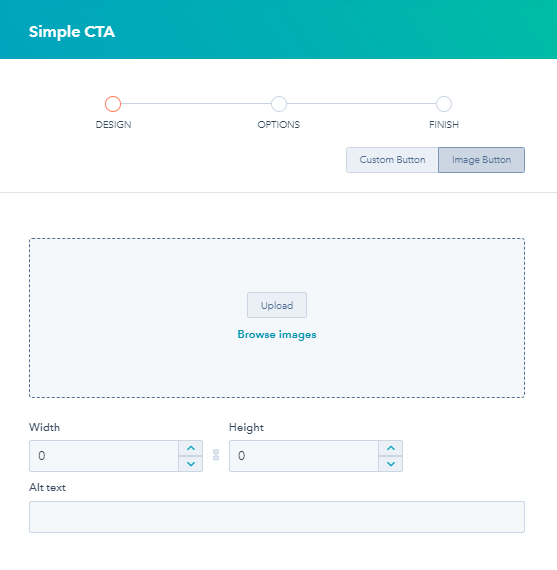Focus the Height input field
This screenshot has height=570, width=557.
click(304, 456)
